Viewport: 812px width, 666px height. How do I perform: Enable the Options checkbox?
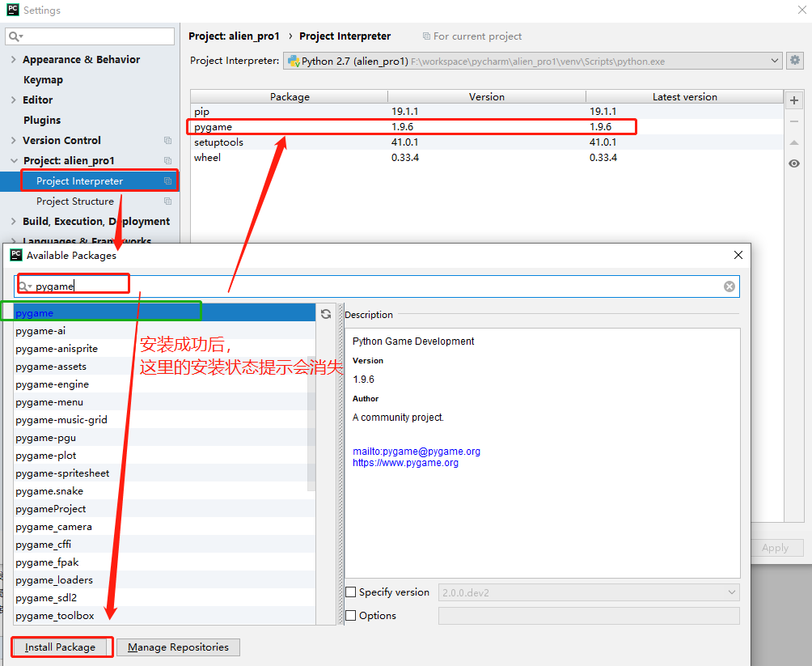[351, 616]
